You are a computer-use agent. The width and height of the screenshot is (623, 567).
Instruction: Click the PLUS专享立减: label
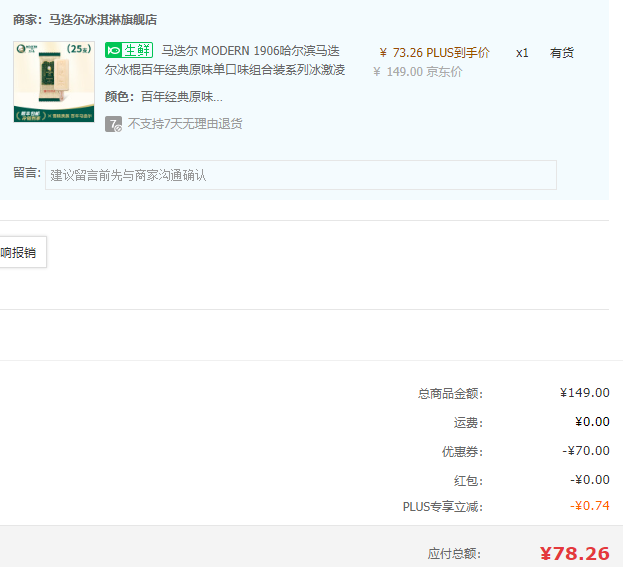[443, 507]
